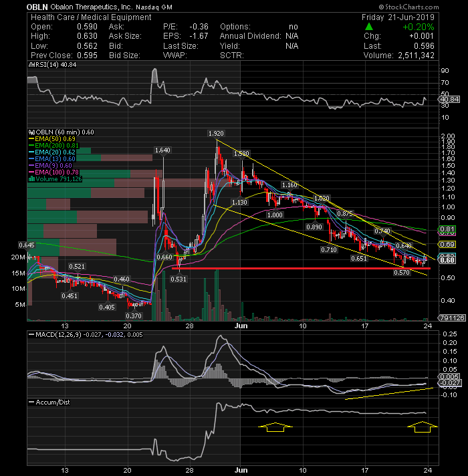468x476 pixels.
Task: Click the candlestick icon beside OBLN (60 min)
Action: pyautogui.click(x=31, y=132)
